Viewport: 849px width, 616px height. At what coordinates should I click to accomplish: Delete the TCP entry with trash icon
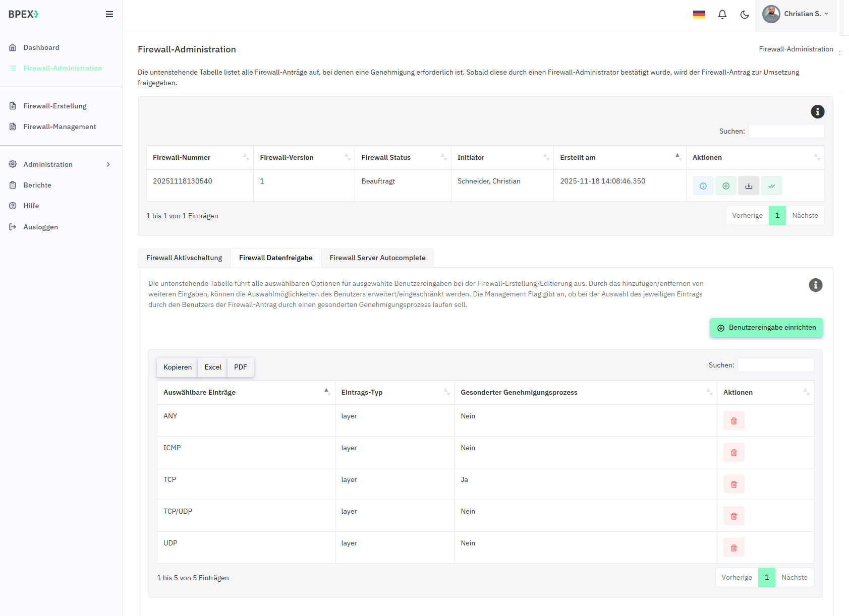click(x=733, y=484)
